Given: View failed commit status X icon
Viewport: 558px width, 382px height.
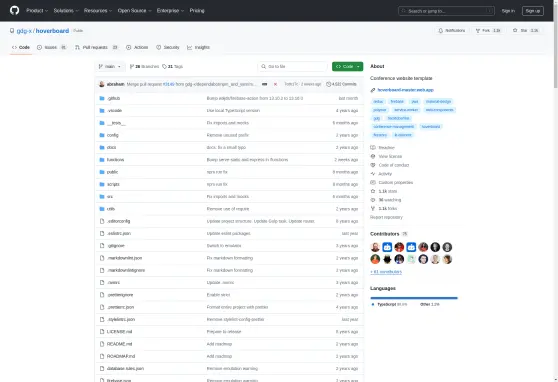Looking at the screenshot, I should click(x=275, y=84).
